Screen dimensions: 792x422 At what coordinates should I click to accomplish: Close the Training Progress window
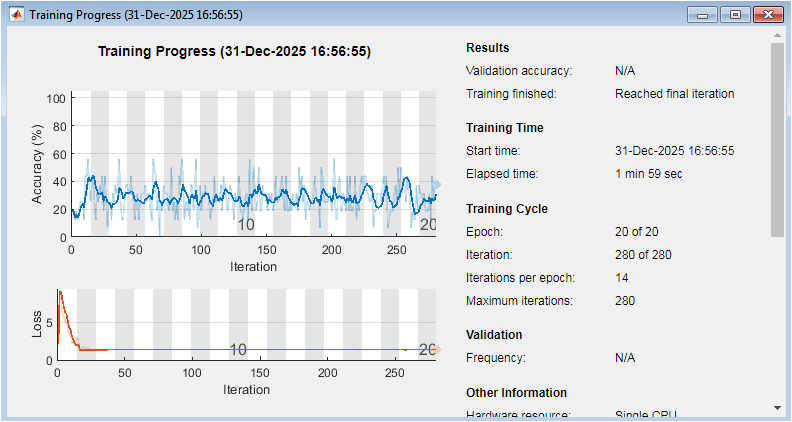[x=768, y=15]
